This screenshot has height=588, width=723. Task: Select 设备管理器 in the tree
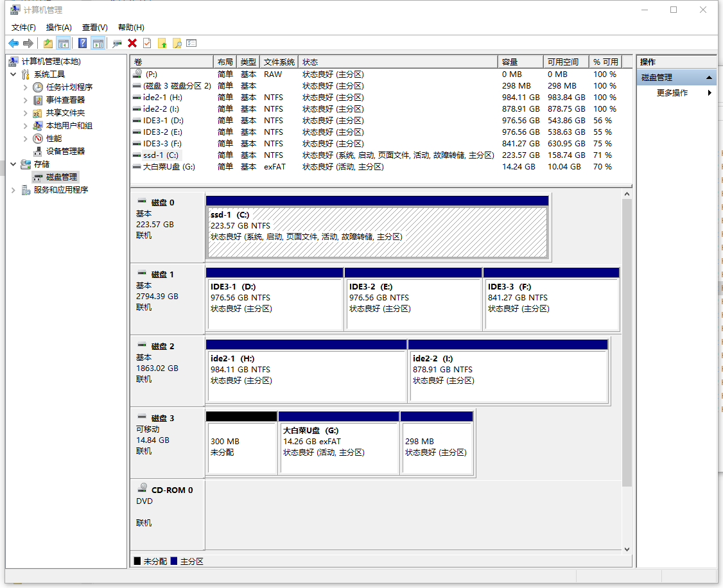[65, 151]
